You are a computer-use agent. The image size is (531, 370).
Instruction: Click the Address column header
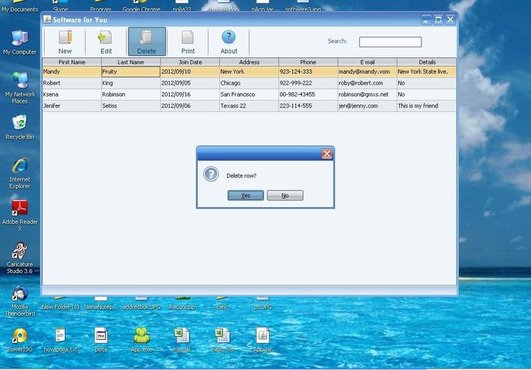(x=249, y=62)
